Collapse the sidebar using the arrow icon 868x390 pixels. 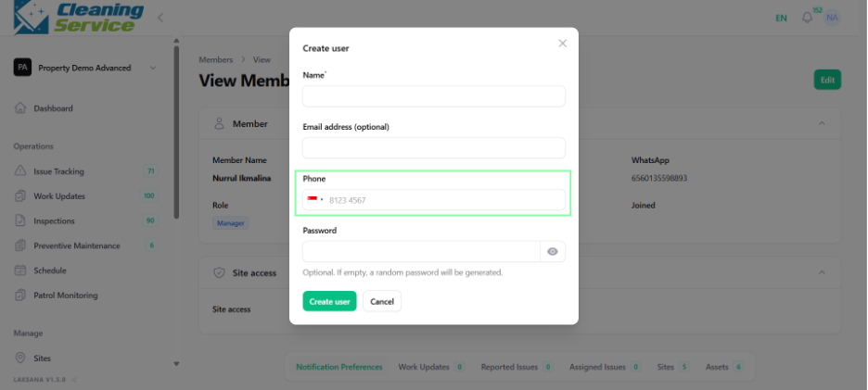click(160, 18)
